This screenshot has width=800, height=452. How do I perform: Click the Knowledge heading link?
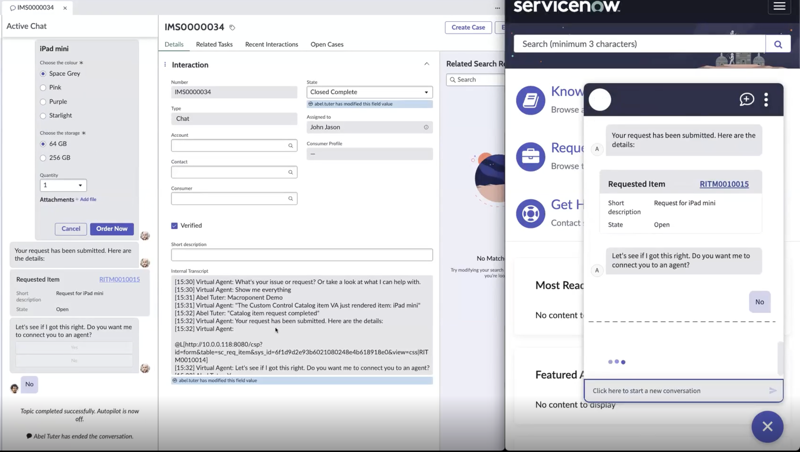(x=566, y=91)
